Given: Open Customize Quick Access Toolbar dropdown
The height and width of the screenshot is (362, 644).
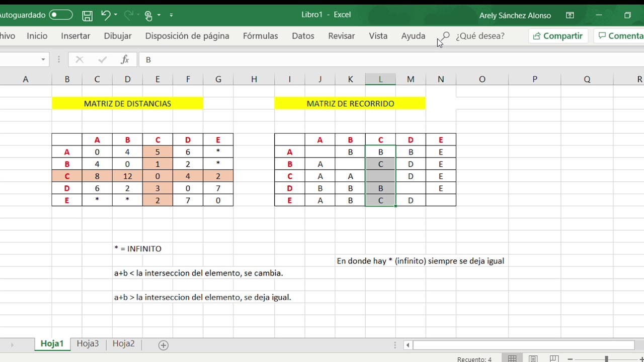Looking at the screenshot, I should (171, 16).
